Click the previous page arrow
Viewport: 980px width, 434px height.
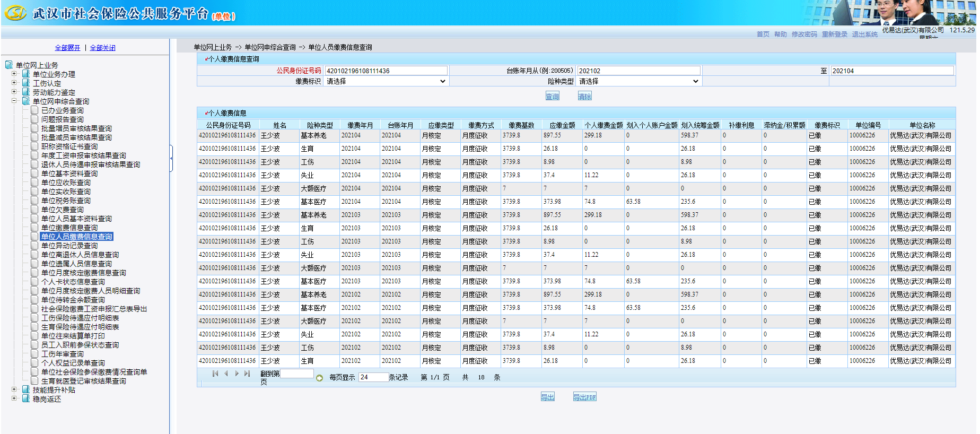[x=226, y=374]
